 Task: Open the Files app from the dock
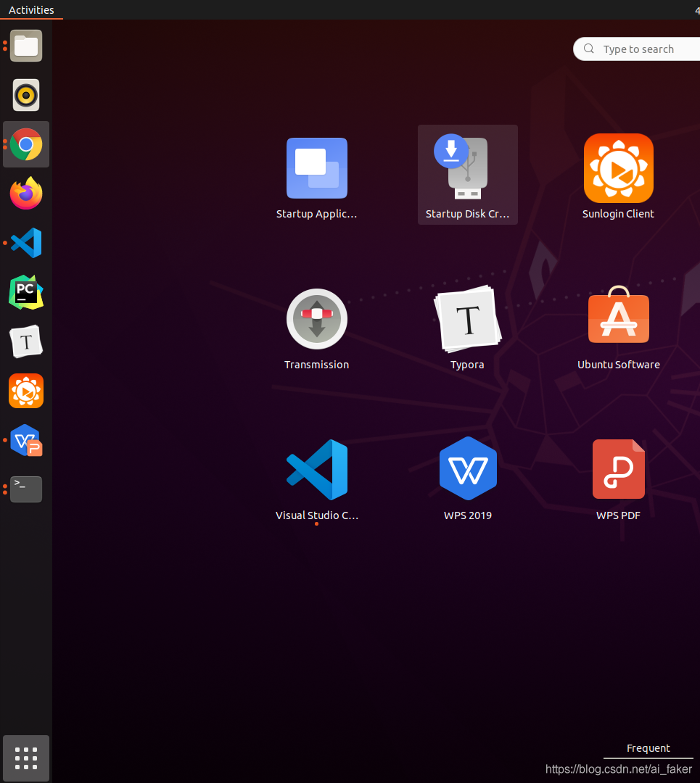pos(26,46)
